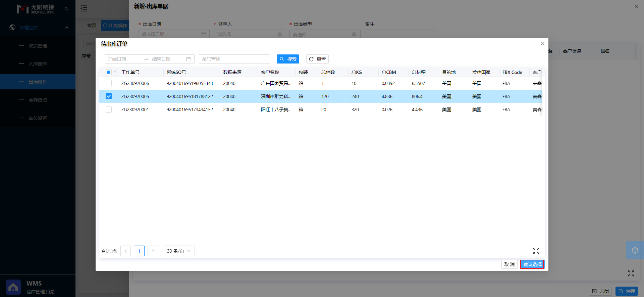
Task: Go to next page arrow
Action: [153, 251]
